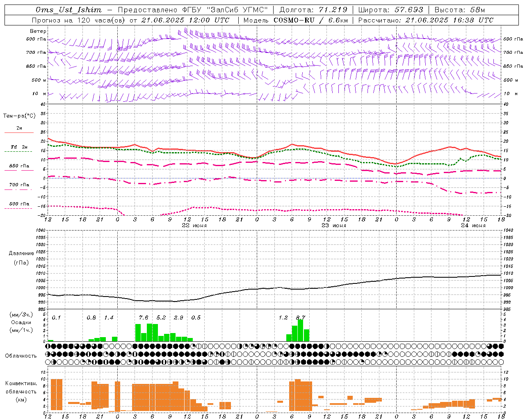Select the model label COSMO-RU / 6.6км
The width and height of the screenshot is (525, 420).
tap(311, 20)
